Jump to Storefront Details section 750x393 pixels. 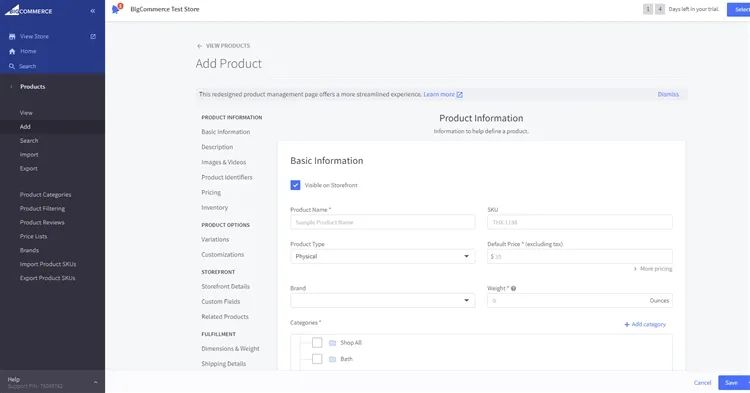point(226,286)
